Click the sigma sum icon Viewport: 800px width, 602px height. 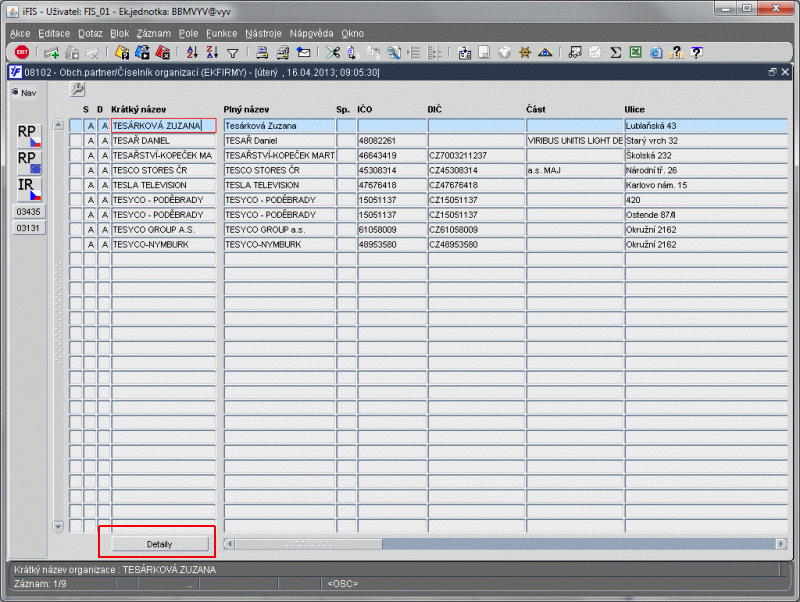(x=616, y=53)
